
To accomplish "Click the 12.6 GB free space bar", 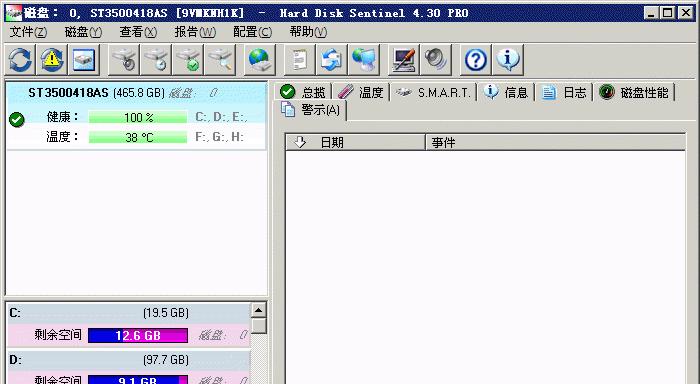I will (138, 335).
